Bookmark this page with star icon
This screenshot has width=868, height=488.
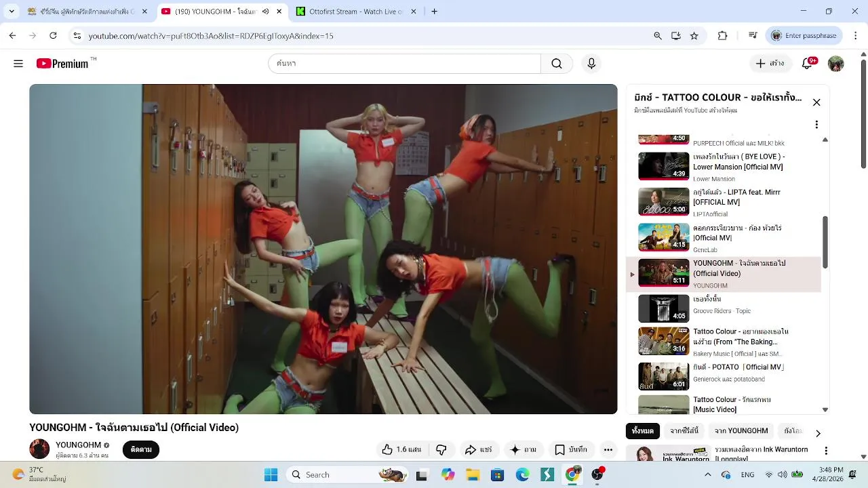(694, 36)
